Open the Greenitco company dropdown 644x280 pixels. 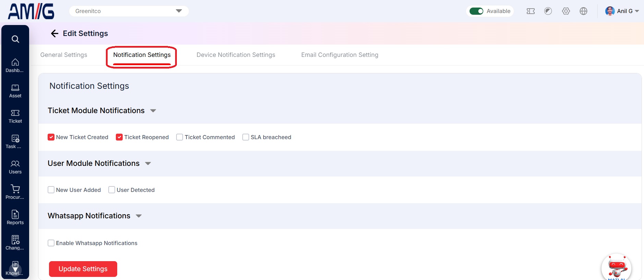(x=129, y=11)
